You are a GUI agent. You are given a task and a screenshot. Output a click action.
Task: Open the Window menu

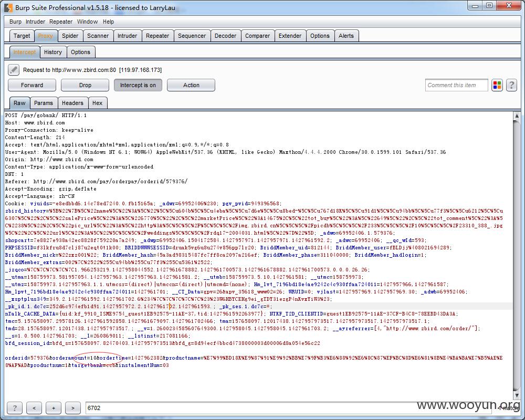[x=87, y=22]
